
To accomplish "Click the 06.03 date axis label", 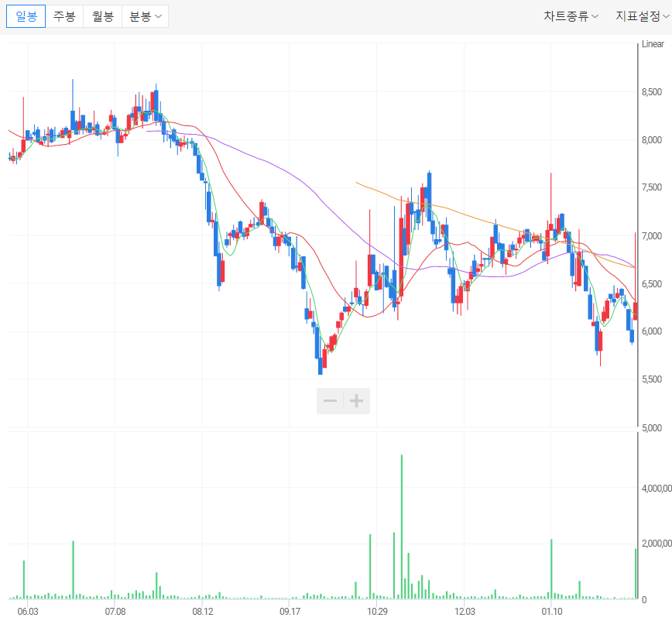I will pos(28,611).
